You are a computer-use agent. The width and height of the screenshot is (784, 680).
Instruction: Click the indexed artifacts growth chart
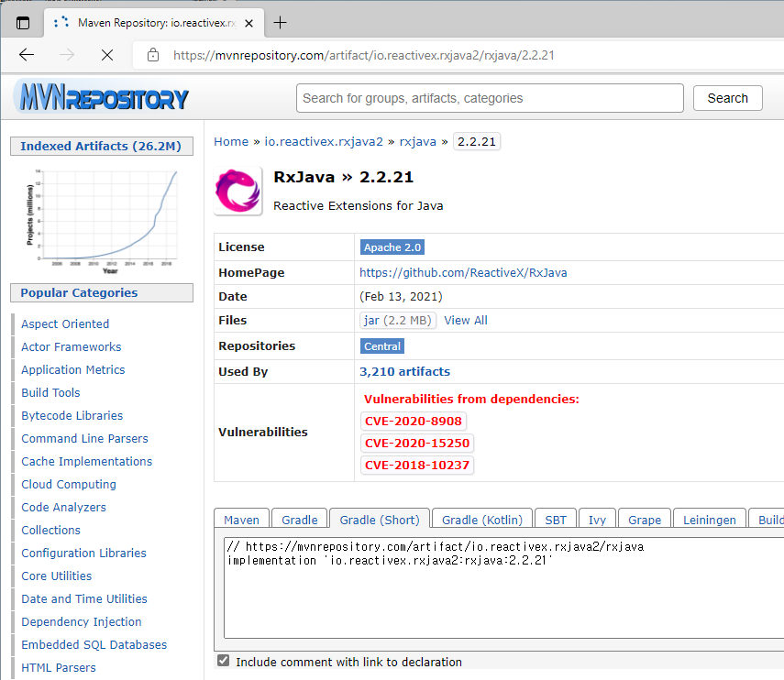[102, 221]
